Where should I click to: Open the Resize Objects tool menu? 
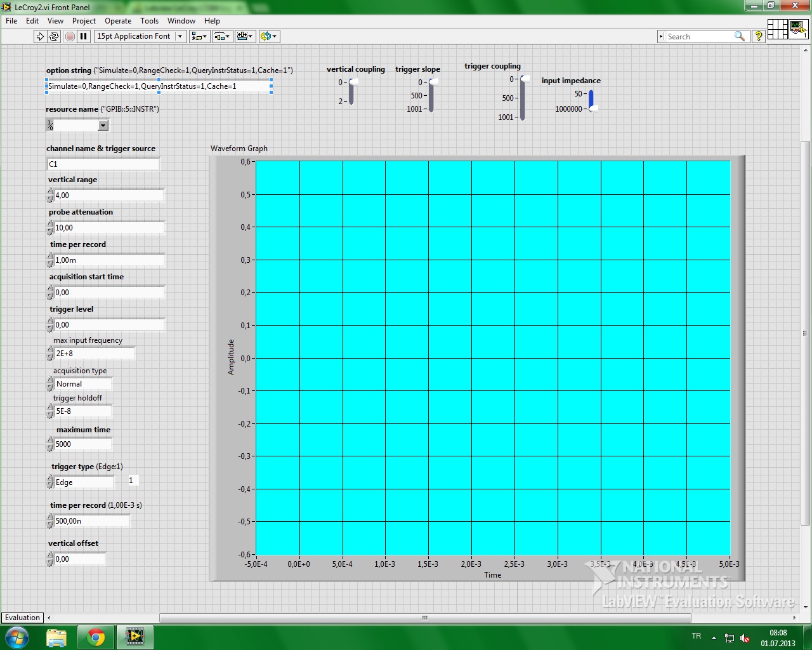tap(246, 37)
